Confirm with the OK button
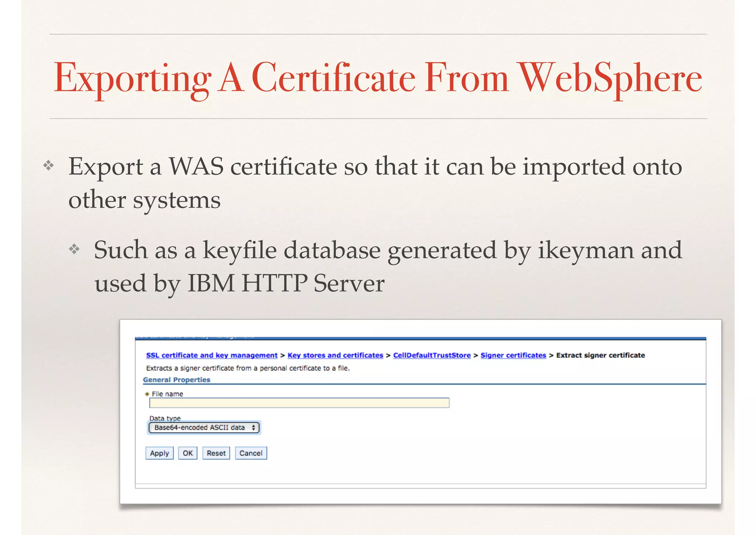The height and width of the screenshot is (535, 756). tap(188, 453)
